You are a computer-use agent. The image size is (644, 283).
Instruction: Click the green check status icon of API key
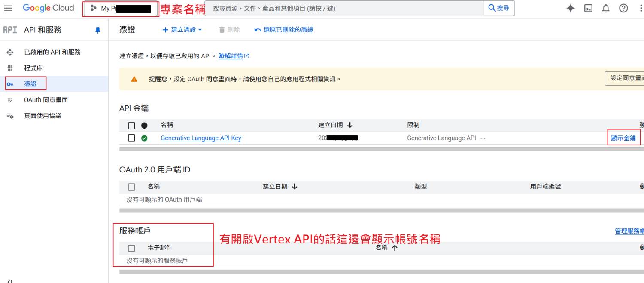[x=144, y=138]
